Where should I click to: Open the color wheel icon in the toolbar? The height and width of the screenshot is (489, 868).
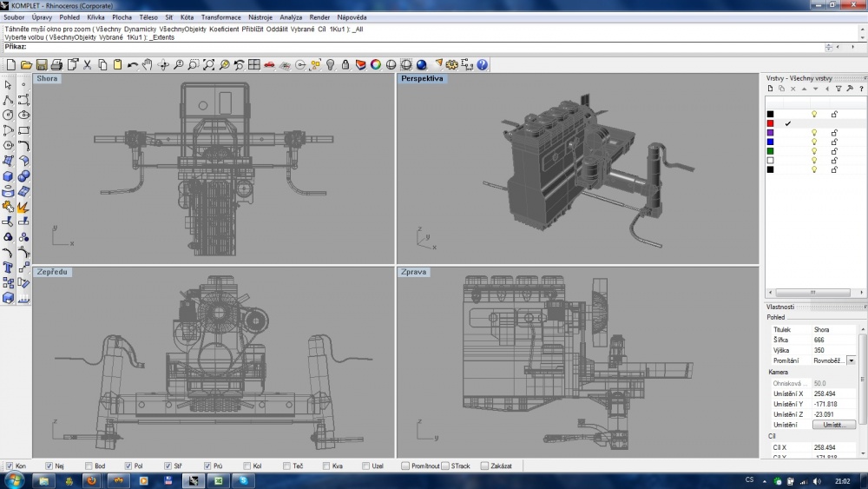[x=376, y=65]
